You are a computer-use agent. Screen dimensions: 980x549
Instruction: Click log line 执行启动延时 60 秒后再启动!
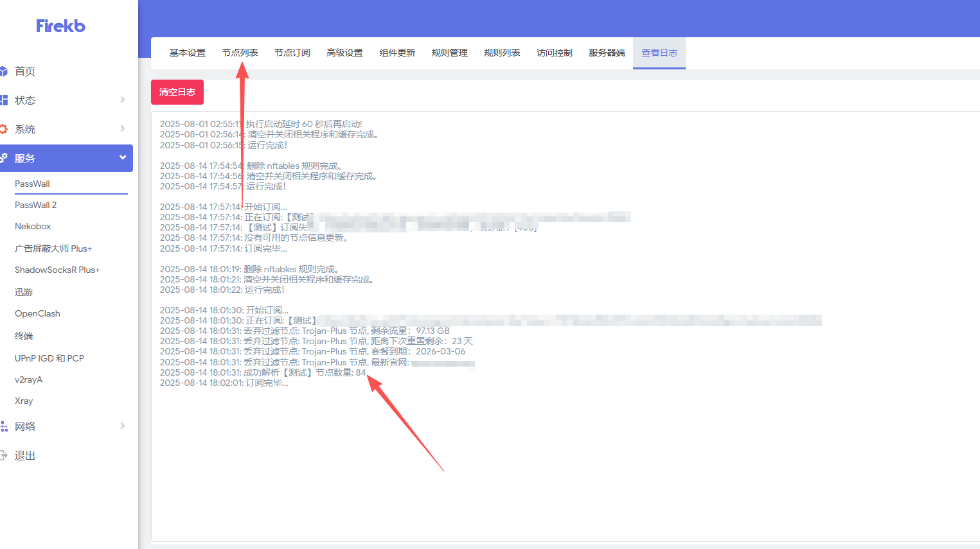click(x=261, y=124)
